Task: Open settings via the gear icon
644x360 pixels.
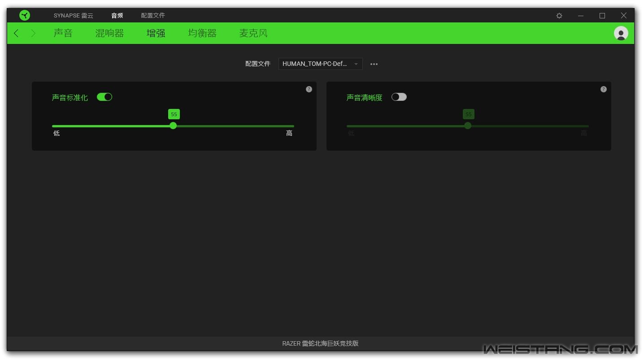Action: (559, 16)
